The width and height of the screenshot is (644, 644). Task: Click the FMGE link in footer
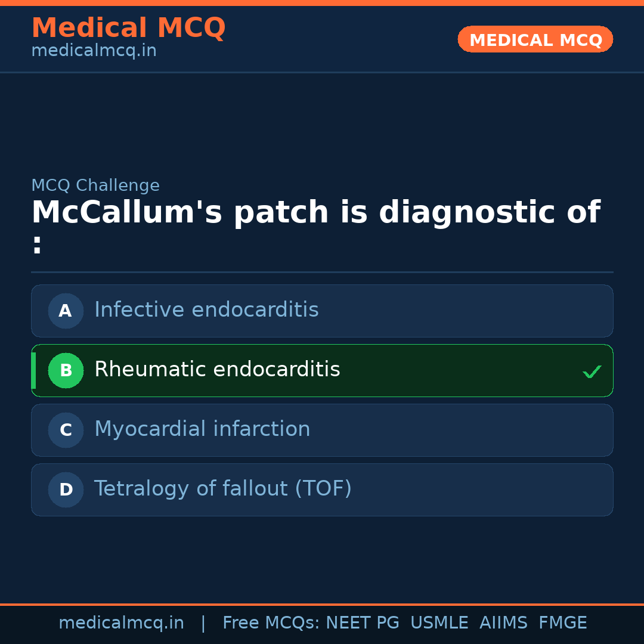click(x=562, y=623)
